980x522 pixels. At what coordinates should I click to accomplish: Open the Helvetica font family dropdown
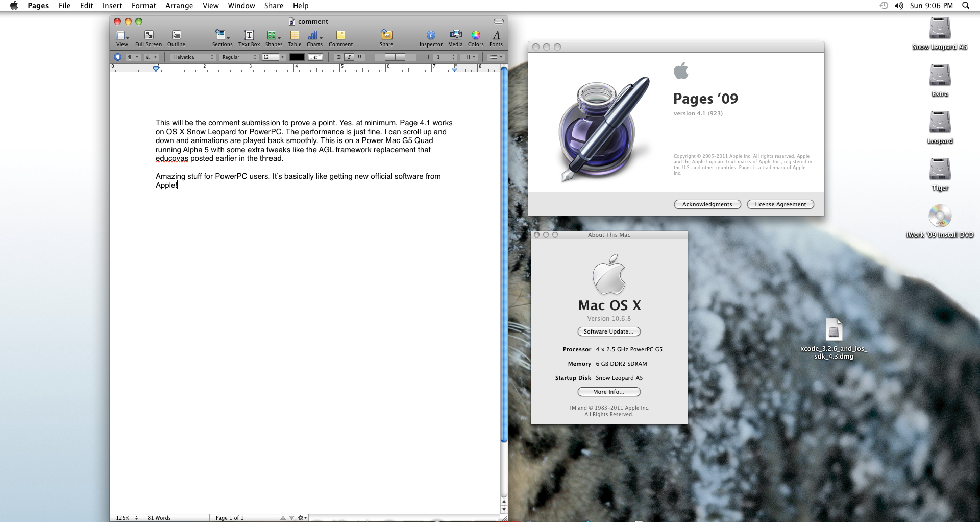click(x=193, y=57)
